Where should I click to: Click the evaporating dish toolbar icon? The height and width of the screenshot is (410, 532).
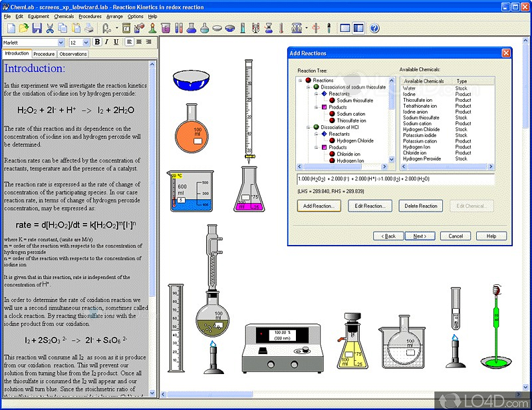click(216, 28)
